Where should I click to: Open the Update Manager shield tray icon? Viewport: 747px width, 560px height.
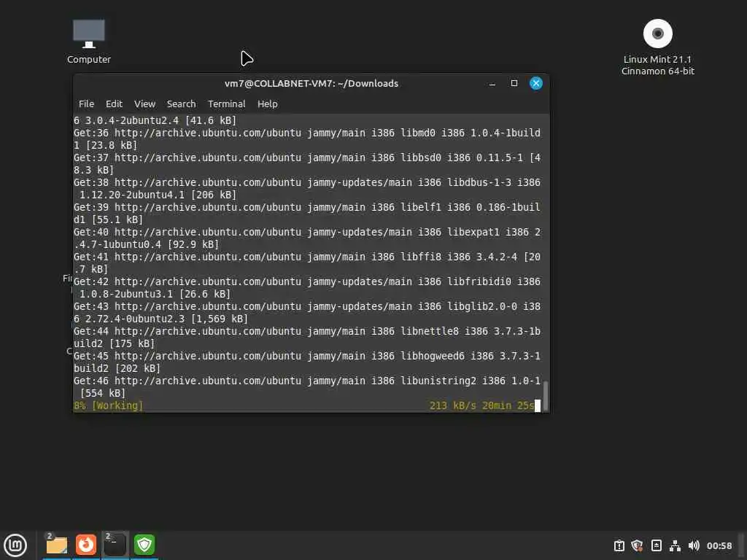point(637,545)
